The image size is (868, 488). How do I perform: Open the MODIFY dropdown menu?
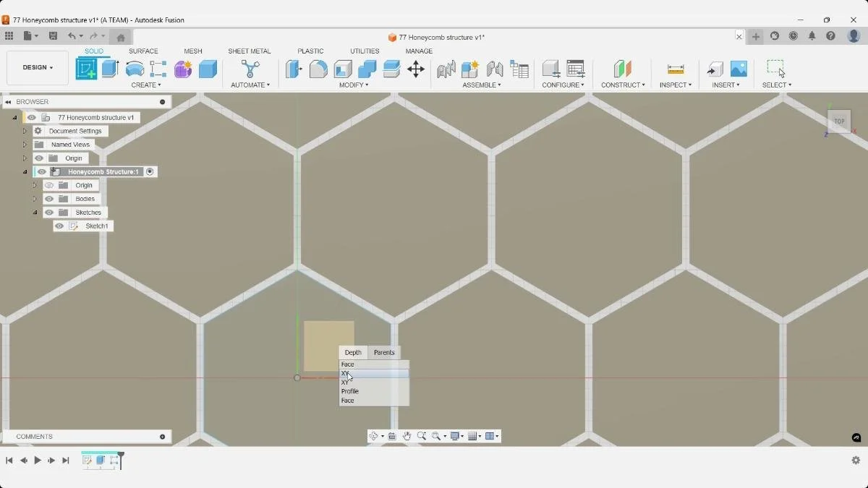354,85
